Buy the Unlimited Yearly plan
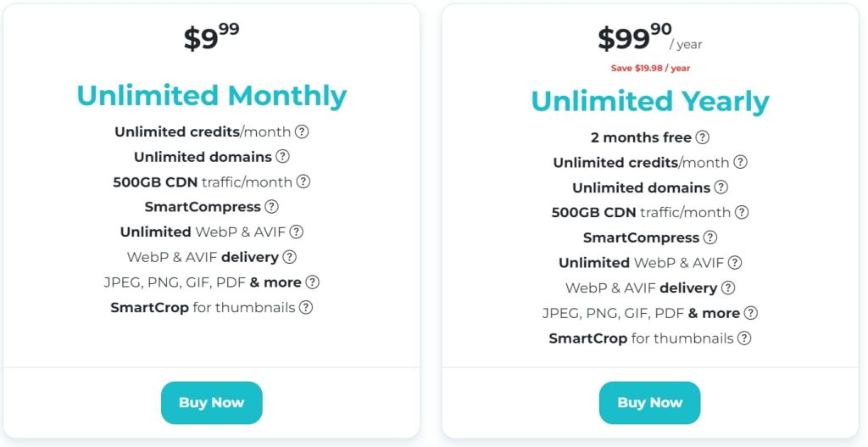Image resolution: width=868 pixels, height=447 pixels. (x=650, y=403)
